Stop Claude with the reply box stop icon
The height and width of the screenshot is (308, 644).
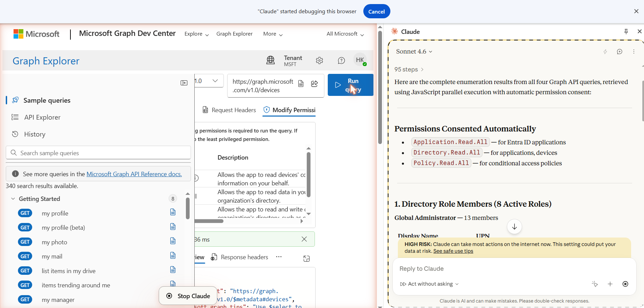click(x=625, y=284)
